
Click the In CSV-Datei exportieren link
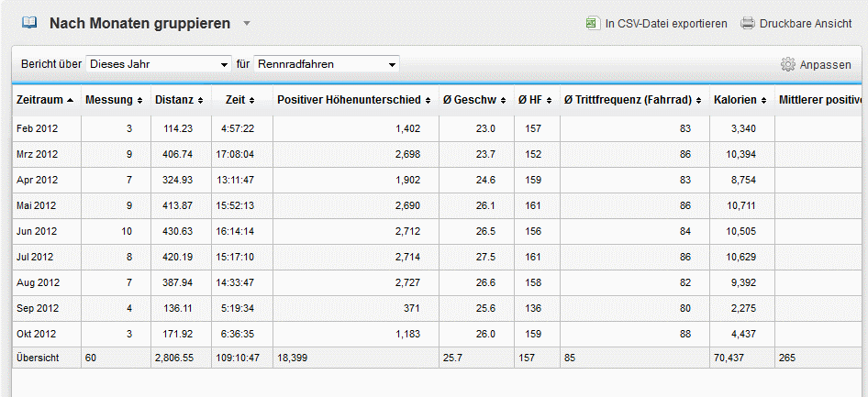tap(665, 24)
